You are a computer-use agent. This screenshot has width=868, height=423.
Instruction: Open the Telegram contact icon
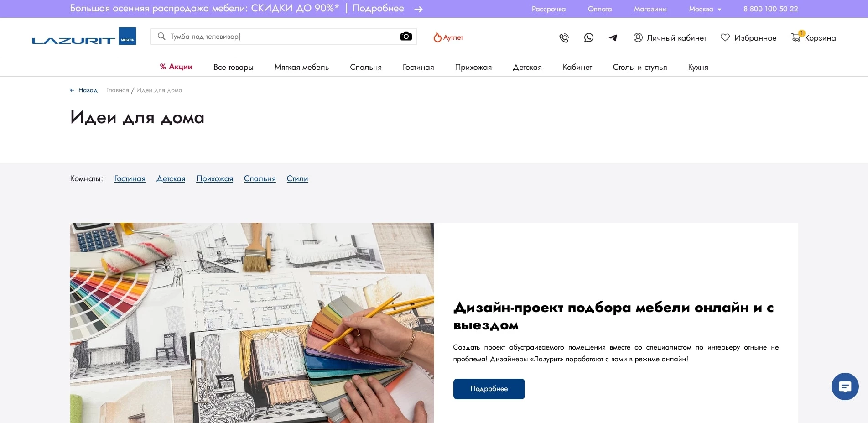pos(613,37)
